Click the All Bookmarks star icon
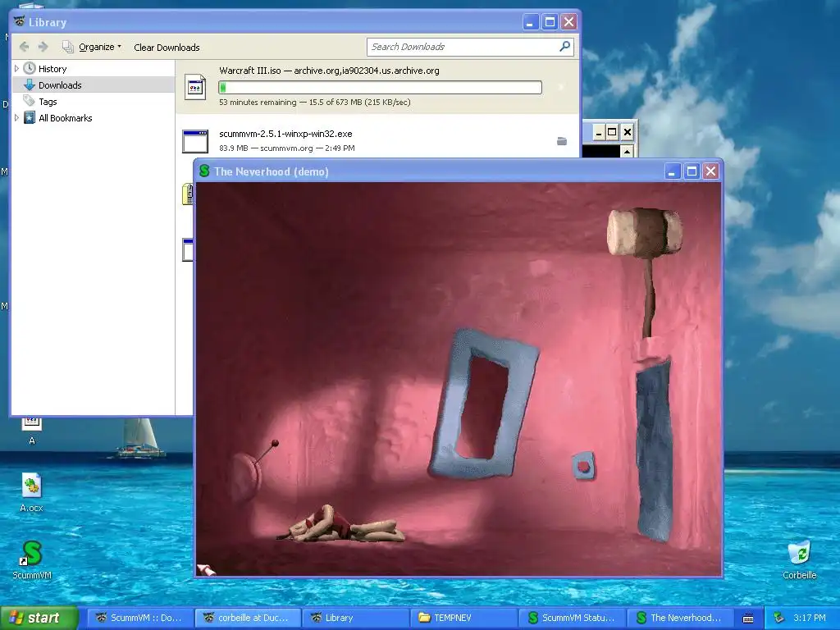 click(30, 118)
